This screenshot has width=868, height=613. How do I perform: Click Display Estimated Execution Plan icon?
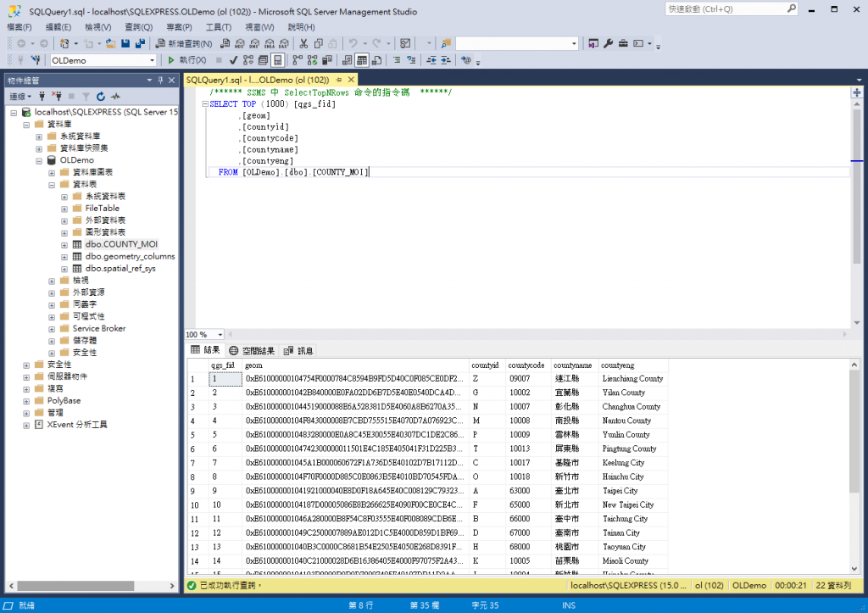248,60
